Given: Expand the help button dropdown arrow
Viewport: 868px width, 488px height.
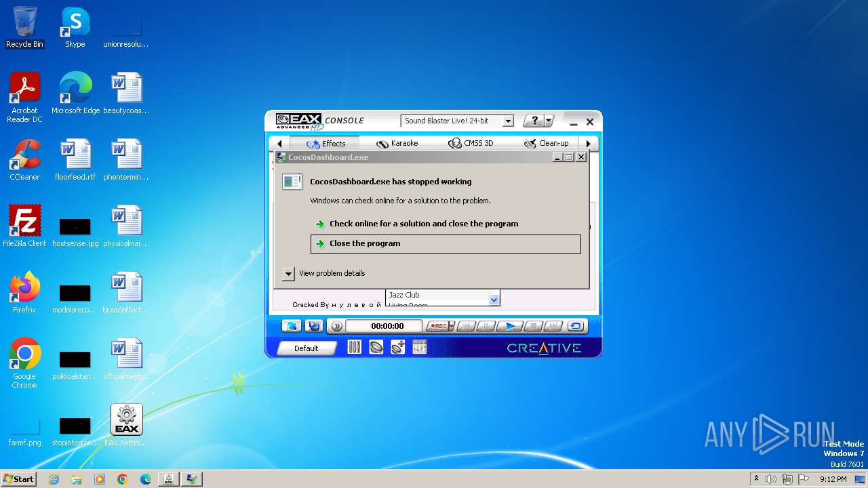Looking at the screenshot, I should pos(549,121).
